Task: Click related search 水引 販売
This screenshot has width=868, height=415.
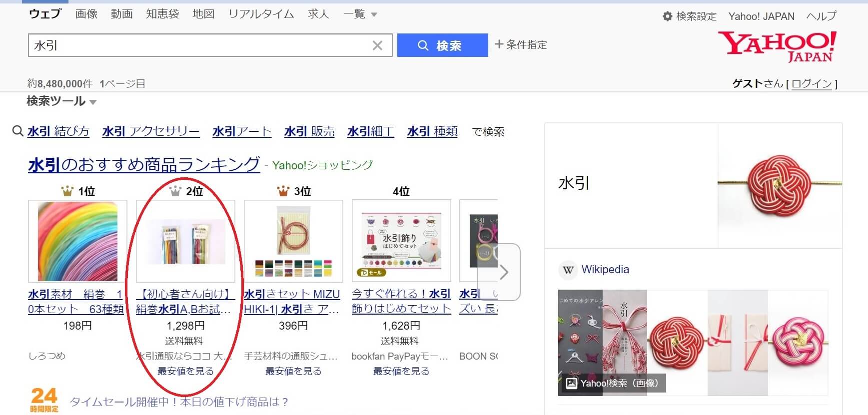Action: pyautogui.click(x=309, y=131)
